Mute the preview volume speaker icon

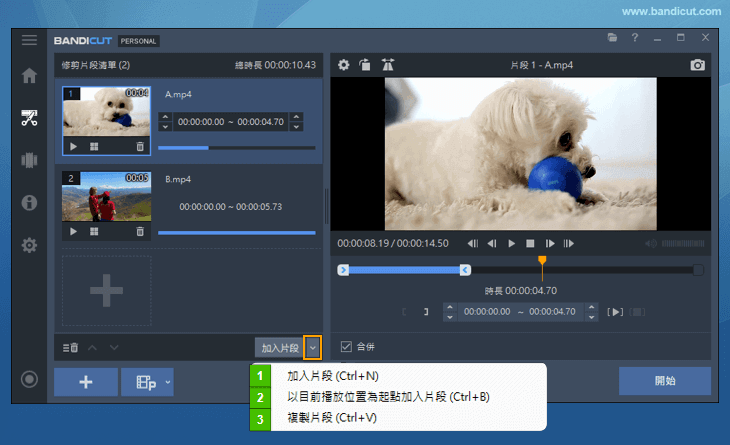click(x=651, y=243)
